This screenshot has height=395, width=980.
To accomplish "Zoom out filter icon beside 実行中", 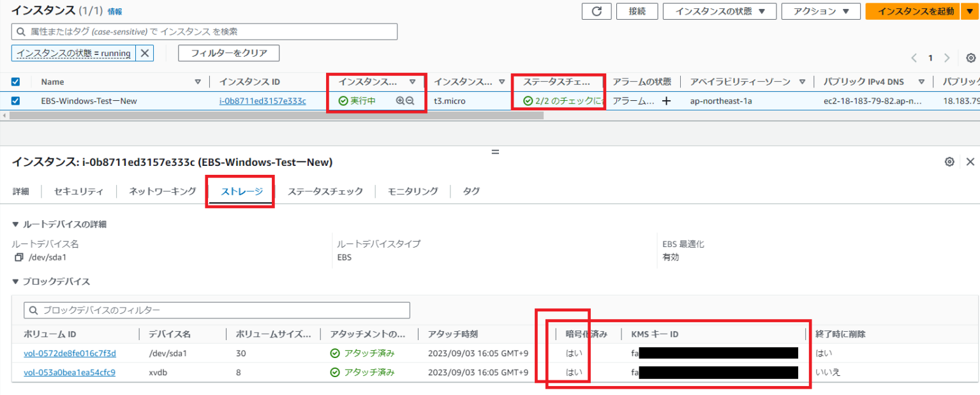I will (410, 101).
